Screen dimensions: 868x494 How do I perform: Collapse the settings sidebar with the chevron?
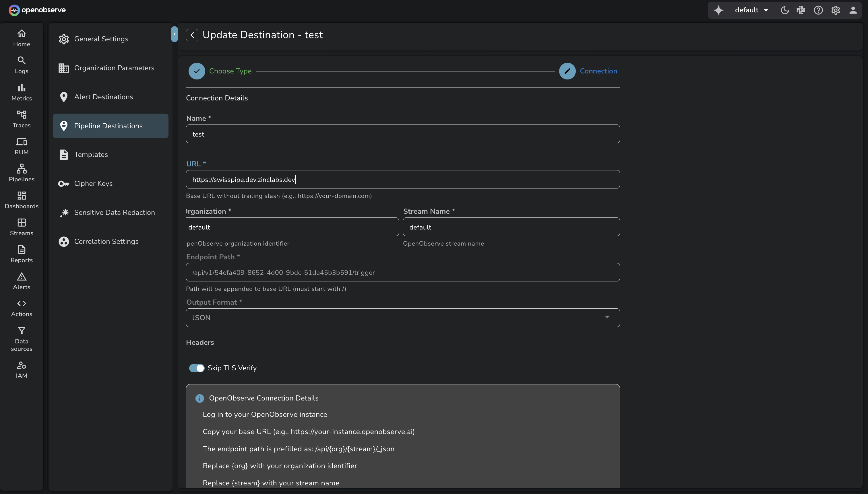(x=174, y=34)
